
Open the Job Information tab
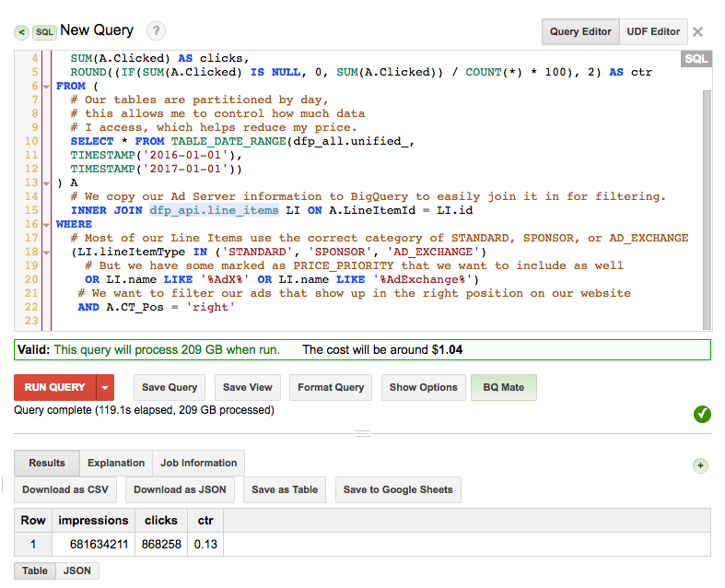pyautogui.click(x=198, y=463)
